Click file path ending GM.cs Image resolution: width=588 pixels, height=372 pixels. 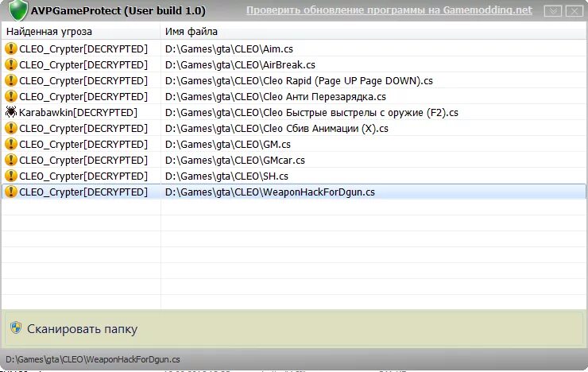click(x=227, y=145)
